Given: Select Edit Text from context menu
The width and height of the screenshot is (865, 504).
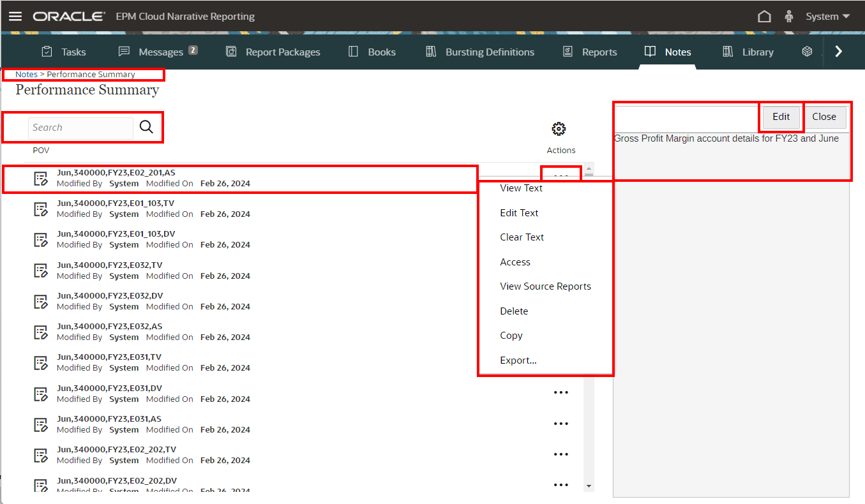Looking at the screenshot, I should pyautogui.click(x=519, y=213).
